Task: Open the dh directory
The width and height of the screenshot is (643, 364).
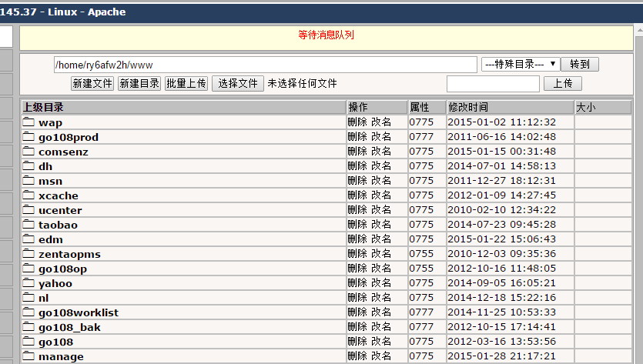Action: [x=45, y=166]
